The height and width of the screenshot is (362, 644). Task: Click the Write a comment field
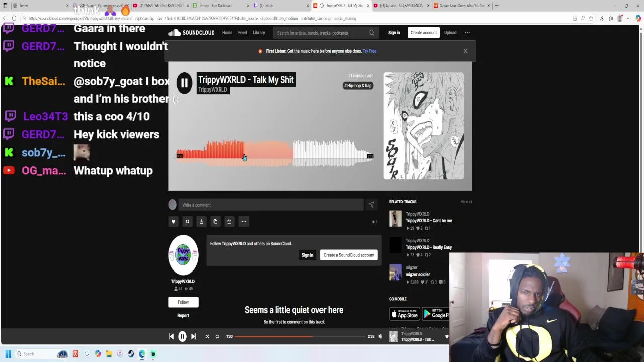[x=271, y=205]
